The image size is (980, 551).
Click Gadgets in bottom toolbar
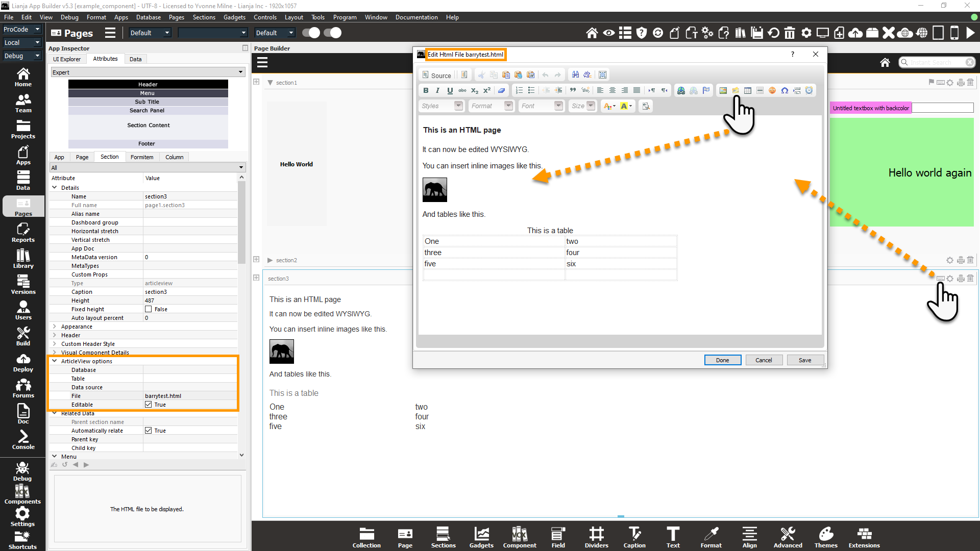tap(481, 537)
